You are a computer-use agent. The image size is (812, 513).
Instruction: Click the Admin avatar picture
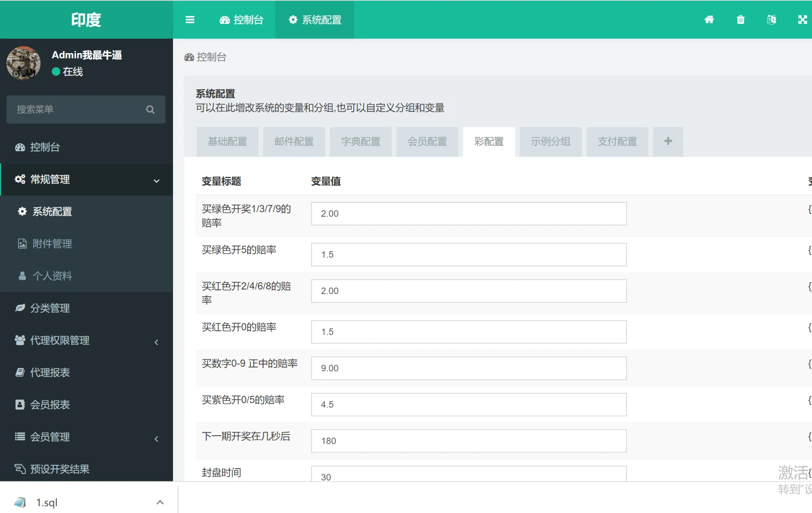pyautogui.click(x=23, y=63)
